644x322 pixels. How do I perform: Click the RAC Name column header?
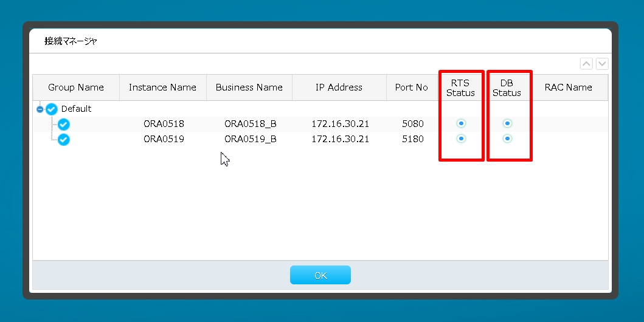click(569, 87)
